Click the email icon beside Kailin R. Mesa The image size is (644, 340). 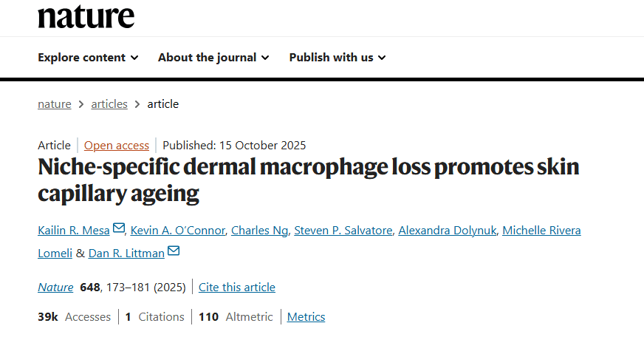pyautogui.click(x=119, y=229)
